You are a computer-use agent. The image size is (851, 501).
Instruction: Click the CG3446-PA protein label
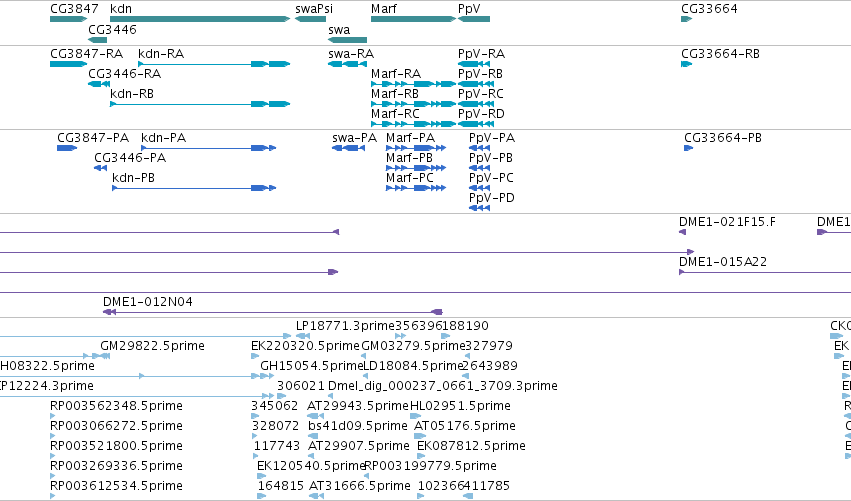130,158
